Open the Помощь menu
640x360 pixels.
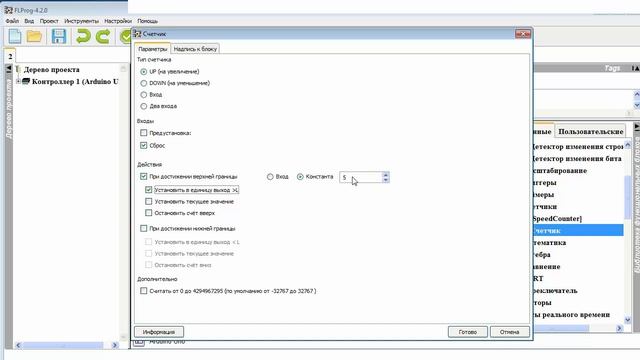[147, 21]
